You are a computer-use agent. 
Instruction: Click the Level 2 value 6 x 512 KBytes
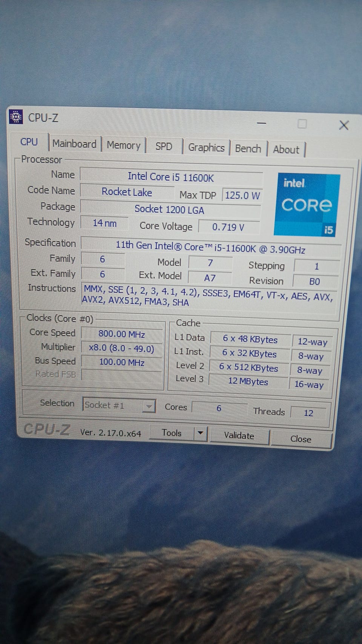pyautogui.click(x=248, y=367)
